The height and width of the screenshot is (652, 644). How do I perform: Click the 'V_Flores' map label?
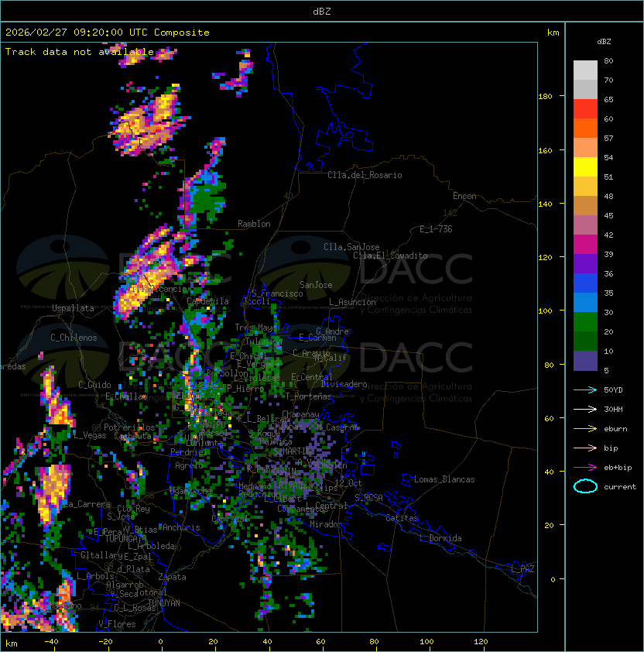click(117, 624)
